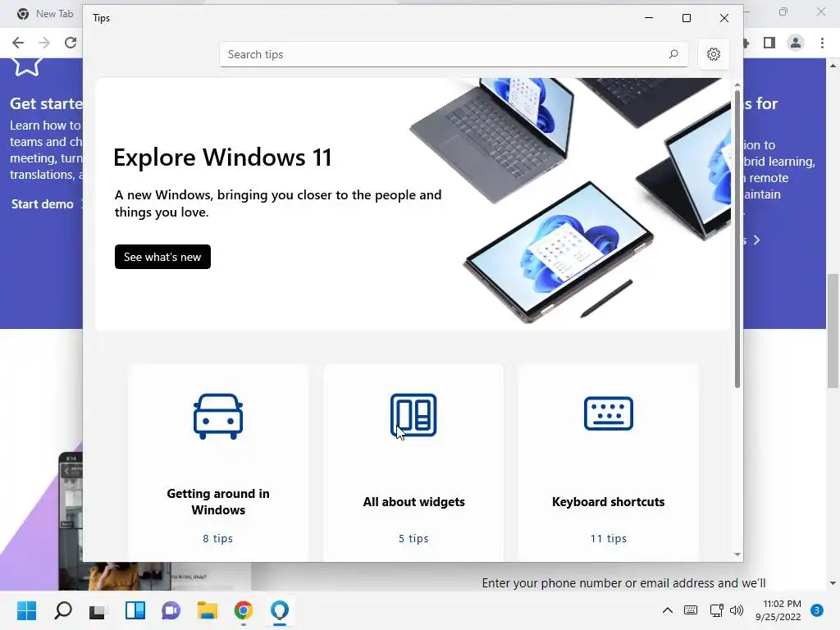Click the Chrome page scrollbar thumb
Viewport: 840px width, 630px height.
pos(833,331)
